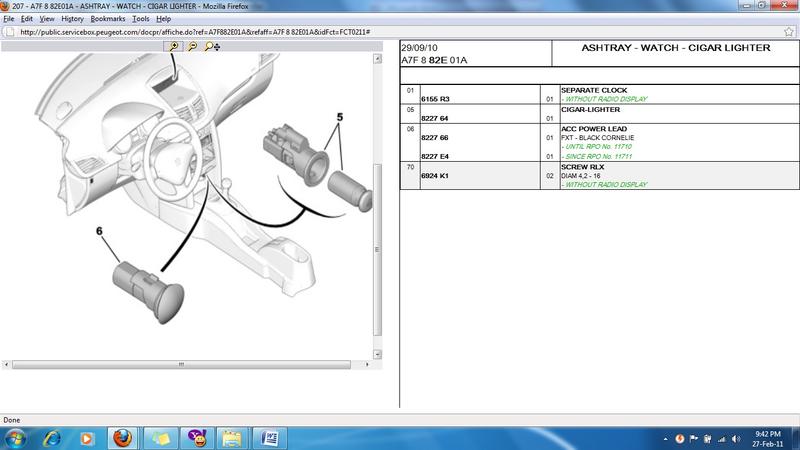This screenshot has height=450, width=800.
Task: Click the FXT - BLACK CORNELIE text
Action: [x=598, y=138]
